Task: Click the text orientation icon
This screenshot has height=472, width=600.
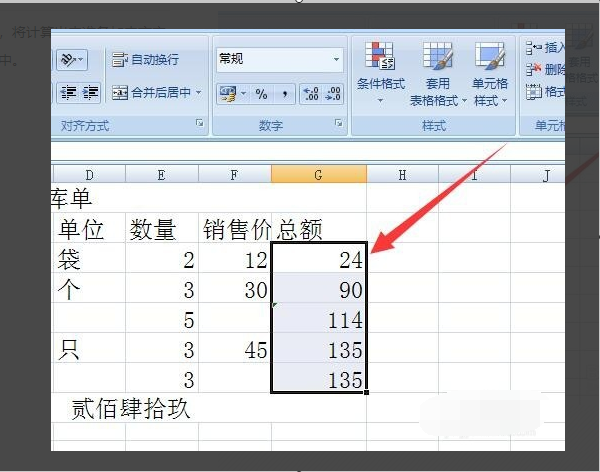Action: tap(68, 59)
